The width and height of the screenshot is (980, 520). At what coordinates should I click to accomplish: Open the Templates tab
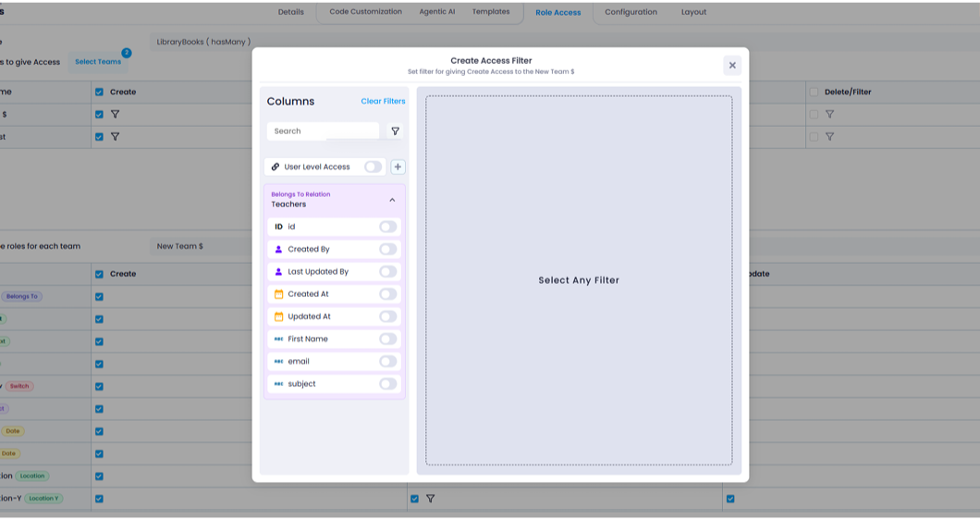pyautogui.click(x=491, y=12)
